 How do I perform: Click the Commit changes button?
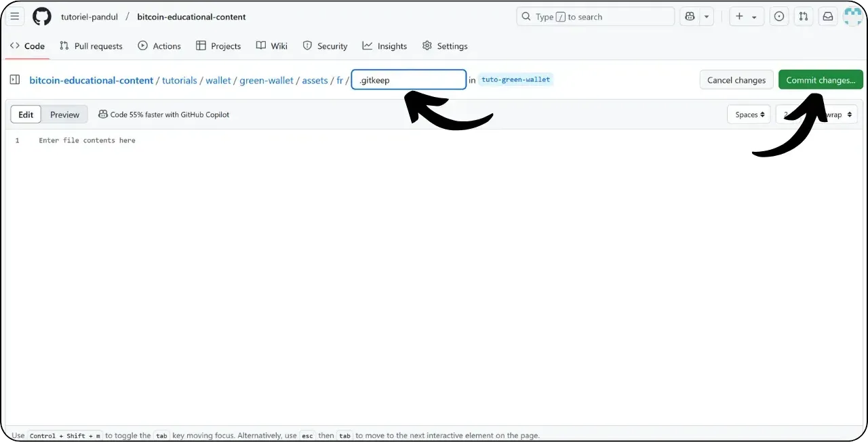click(821, 79)
